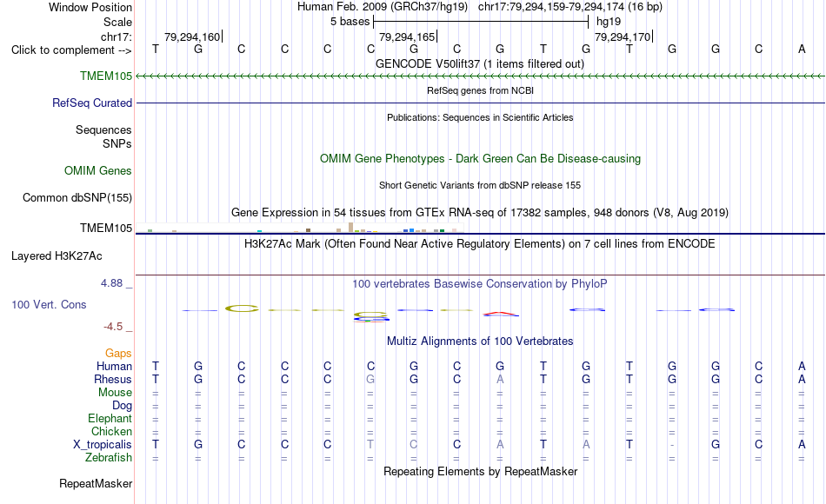Image resolution: width=826 pixels, height=504 pixels.
Task: Click the 79,294,160 position marker
Action: click(193, 36)
